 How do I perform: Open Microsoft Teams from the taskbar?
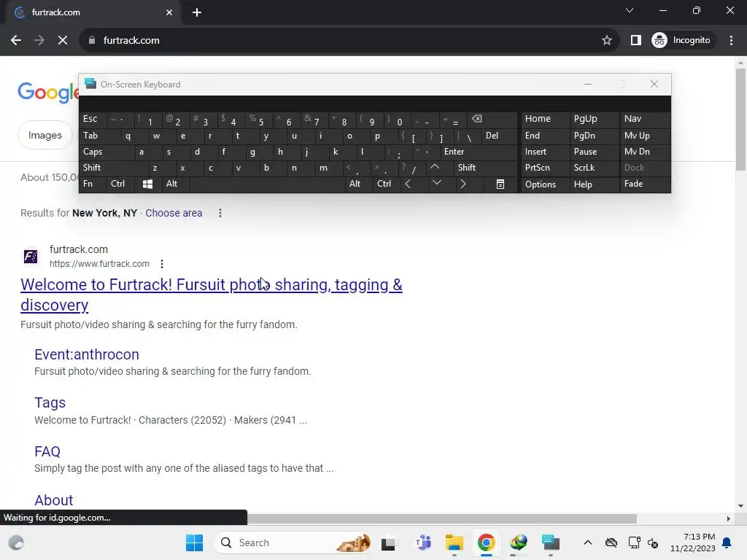[422, 542]
